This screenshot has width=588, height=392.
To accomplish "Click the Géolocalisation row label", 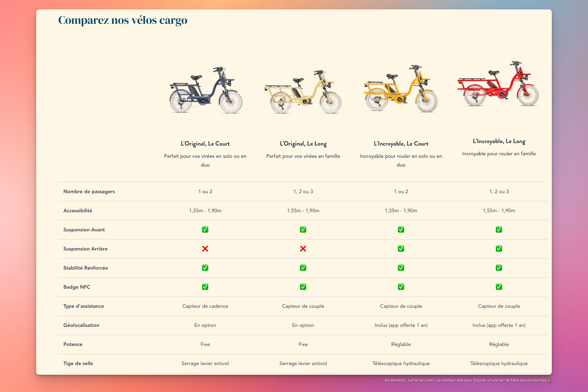I will 81,325.
